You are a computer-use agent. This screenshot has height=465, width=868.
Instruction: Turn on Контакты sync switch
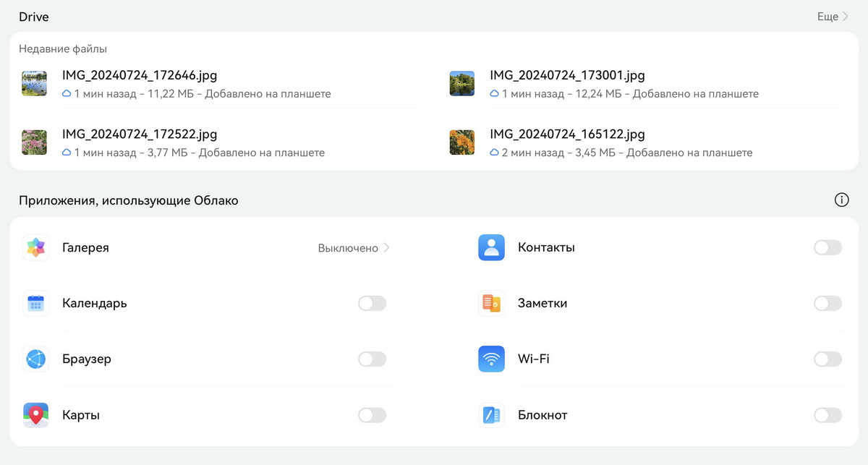[x=827, y=248]
